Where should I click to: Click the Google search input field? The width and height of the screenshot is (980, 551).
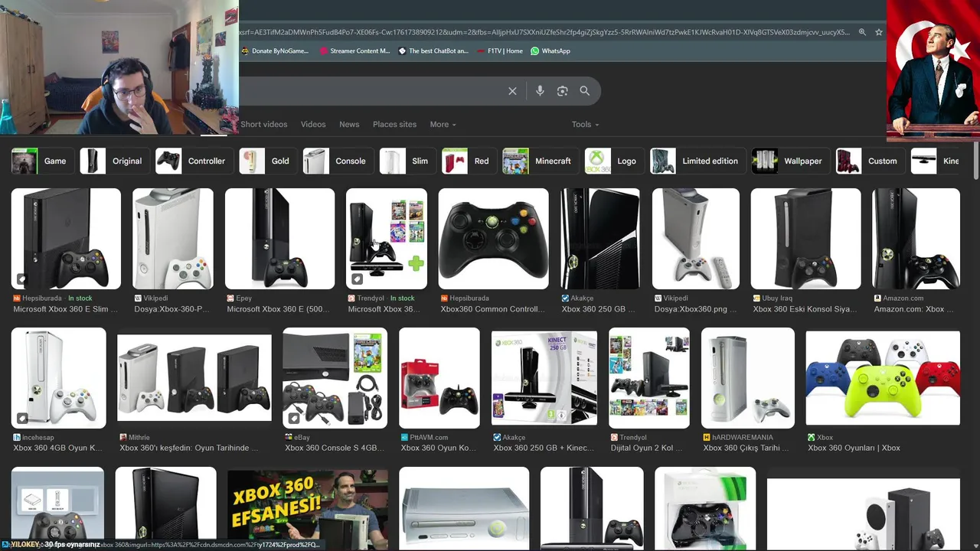coord(367,91)
